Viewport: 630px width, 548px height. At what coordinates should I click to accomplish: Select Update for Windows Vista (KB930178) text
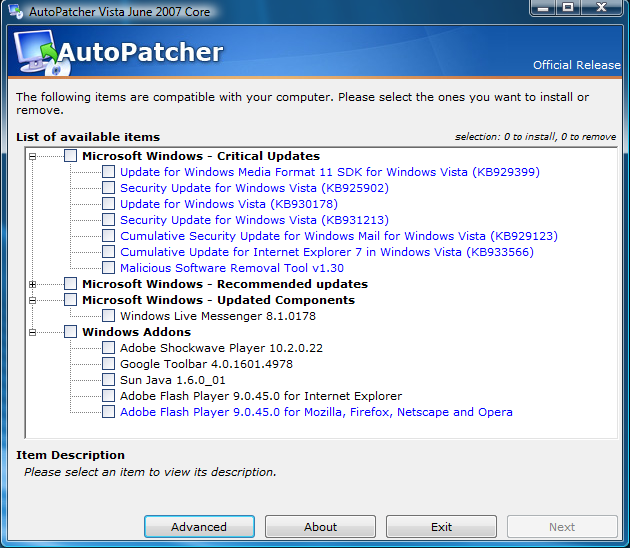229,204
